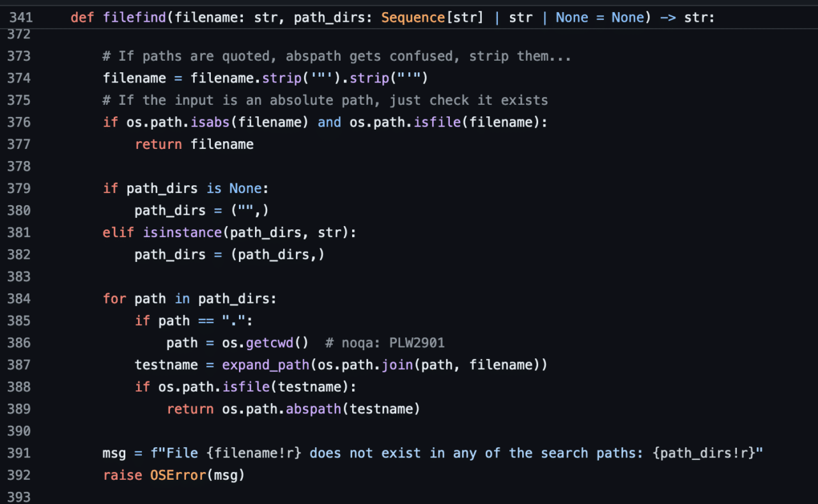Viewport: 818px width, 504px height.
Task: Click the abspath symbol on line 389
Action: pos(313,408)
